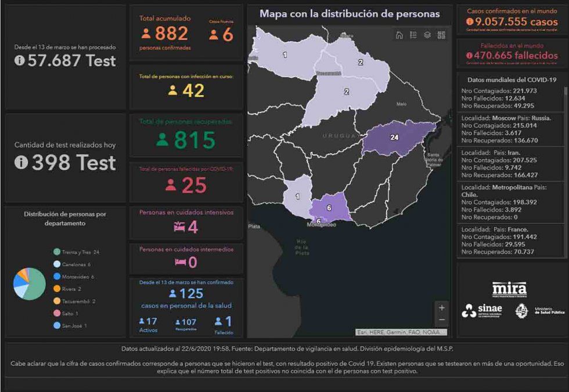Zoom in with the map plus button
This screenshot has height=392, width=569.
click(x=442, y=308)
